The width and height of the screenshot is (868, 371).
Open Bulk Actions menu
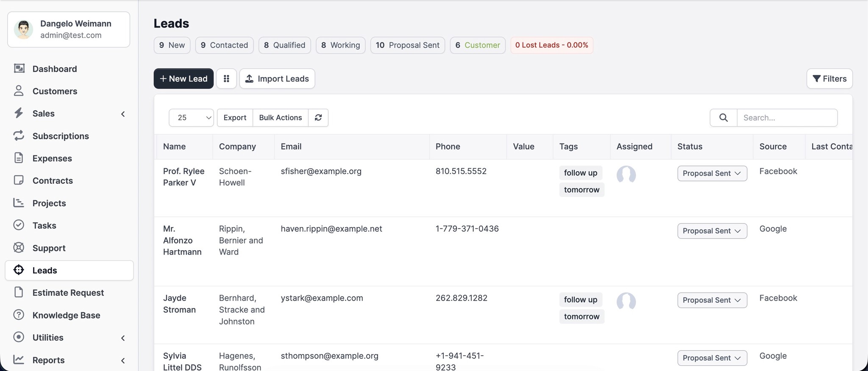tap(281, 118)
